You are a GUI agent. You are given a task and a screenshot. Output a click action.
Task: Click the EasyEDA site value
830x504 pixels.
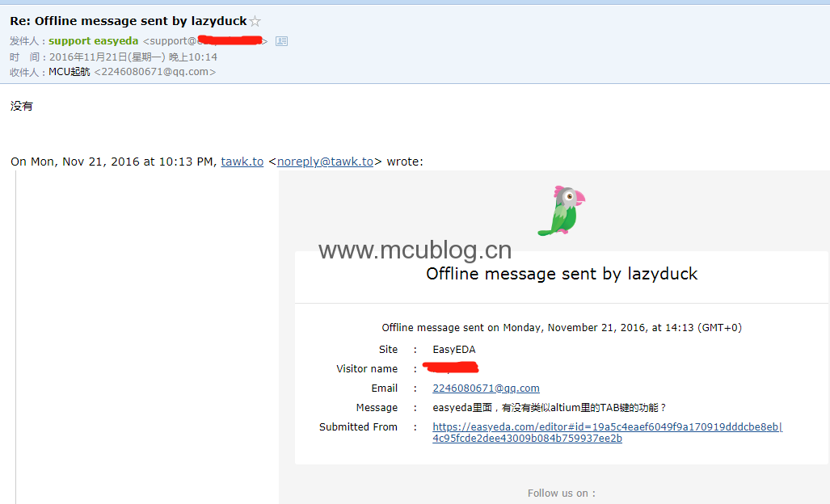454,350
